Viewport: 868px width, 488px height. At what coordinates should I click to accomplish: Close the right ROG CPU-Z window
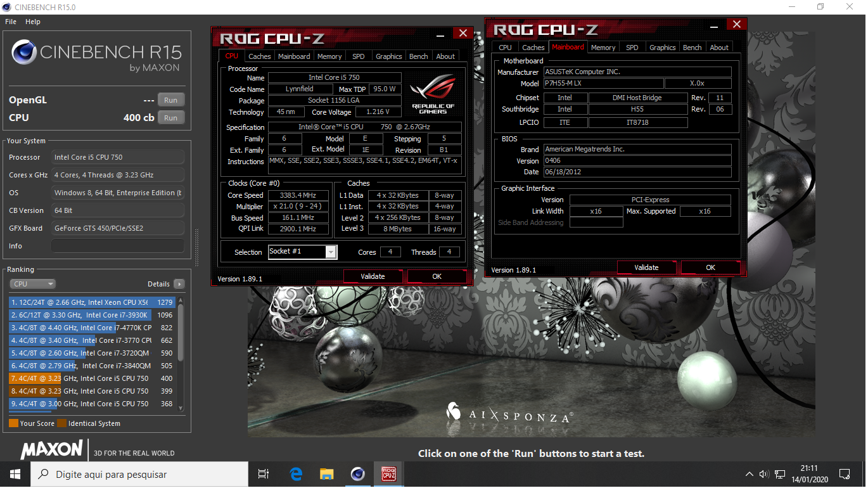click(x=736, y=25)
